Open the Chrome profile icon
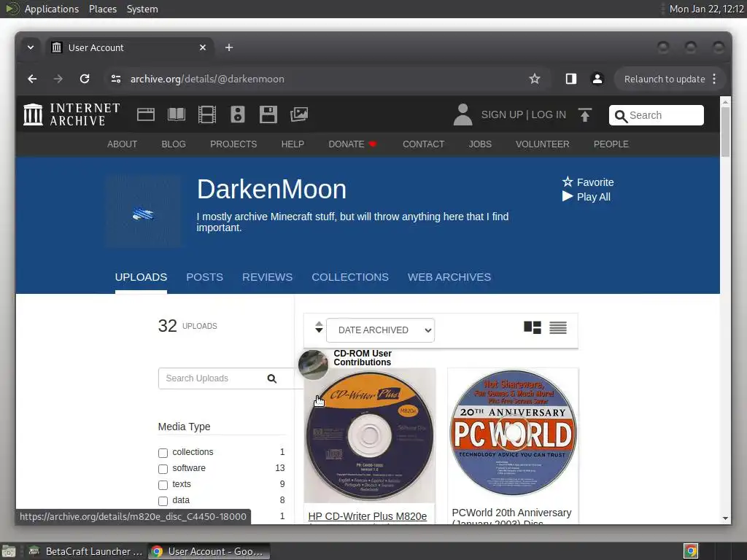Image resolution: width=747 pixels, height=560 pixels. [x=597, y=79]
